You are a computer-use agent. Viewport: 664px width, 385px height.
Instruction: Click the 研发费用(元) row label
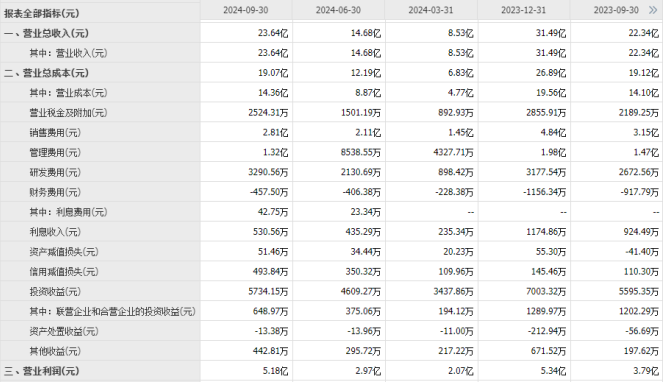pyautogui.click(x=55, y=173)
